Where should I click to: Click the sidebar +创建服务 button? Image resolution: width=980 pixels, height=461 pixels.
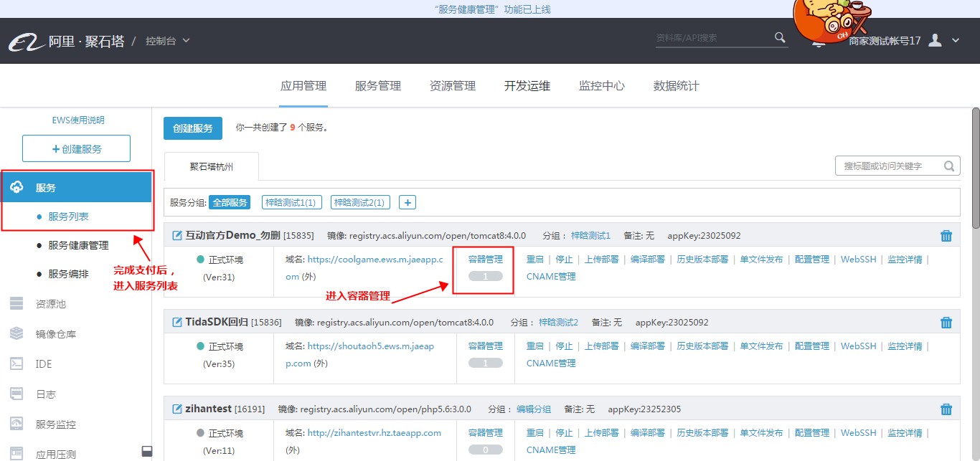click(x=76, y=148)
